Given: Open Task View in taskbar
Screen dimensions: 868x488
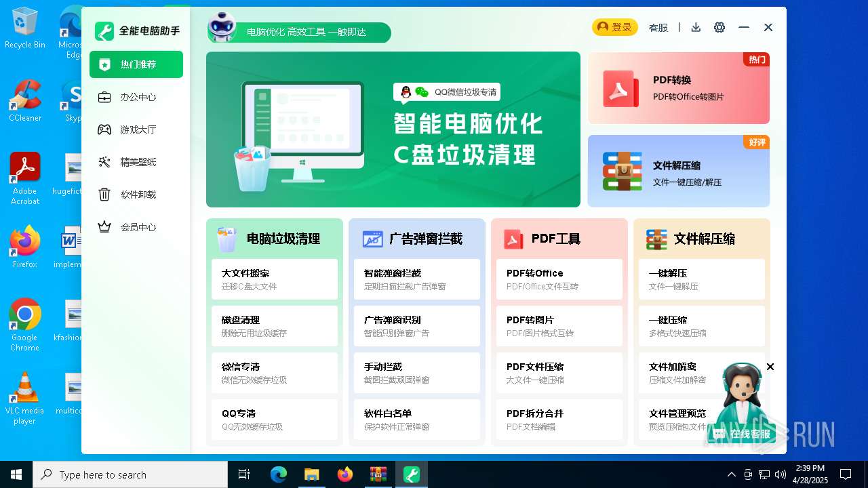Looking at the screenshot, I should 244,474.
